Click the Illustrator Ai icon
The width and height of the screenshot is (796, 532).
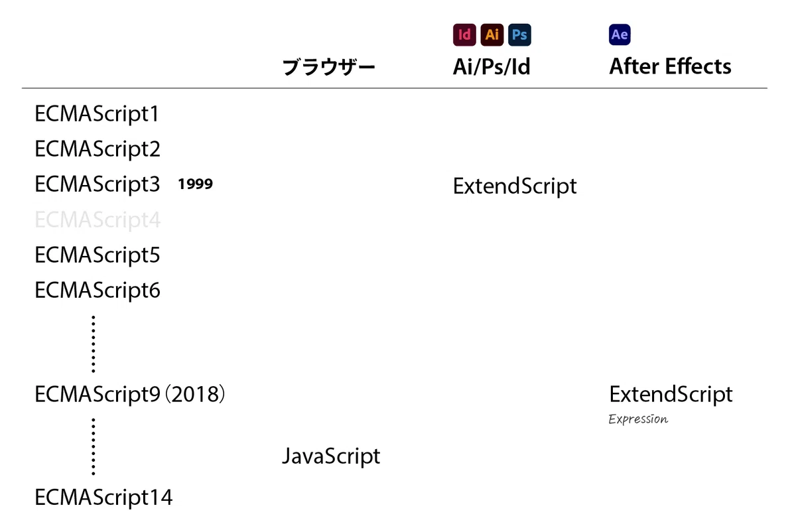(492, 34)
